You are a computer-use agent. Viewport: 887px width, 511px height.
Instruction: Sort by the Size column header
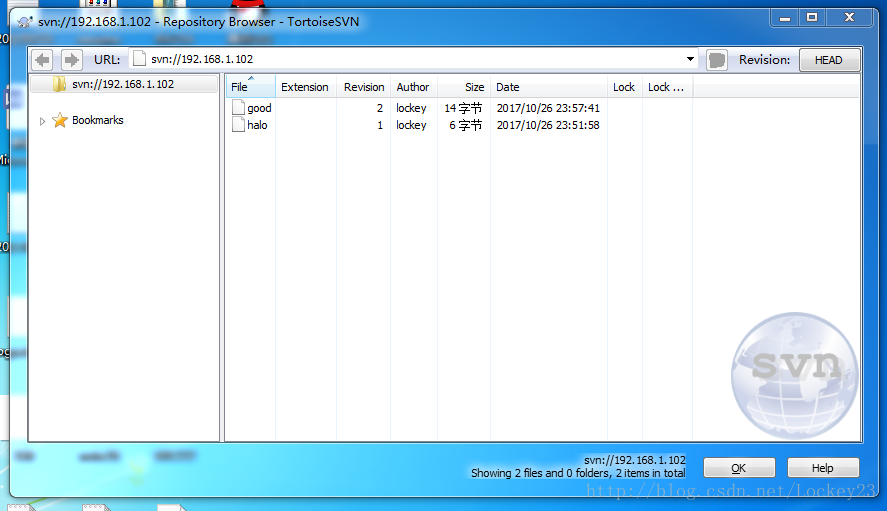pos(464,87)
